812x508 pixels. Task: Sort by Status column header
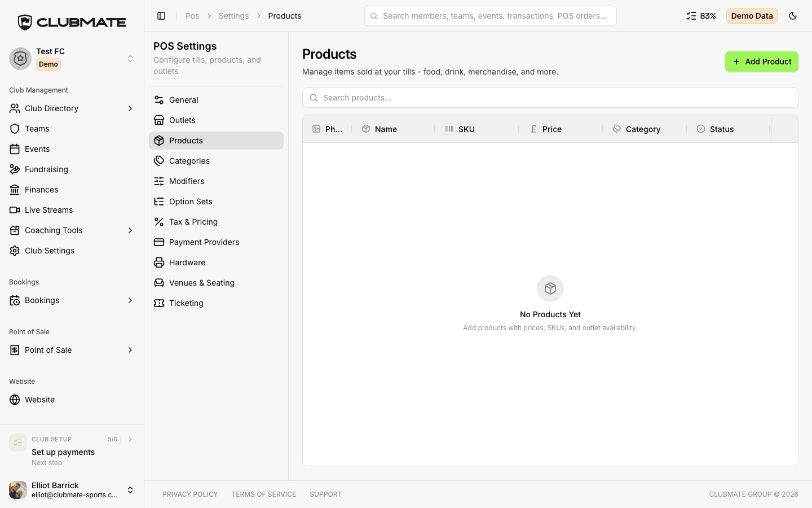click(x=729, y=129)
